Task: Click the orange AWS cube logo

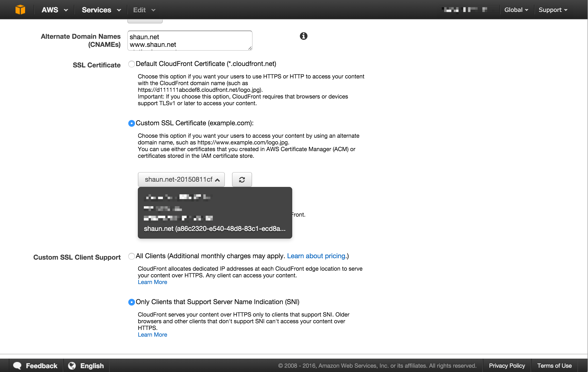Action: pos(20,10)
